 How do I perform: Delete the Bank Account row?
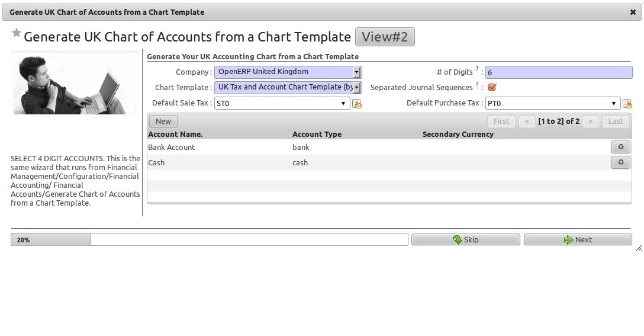tap(620, 147)
